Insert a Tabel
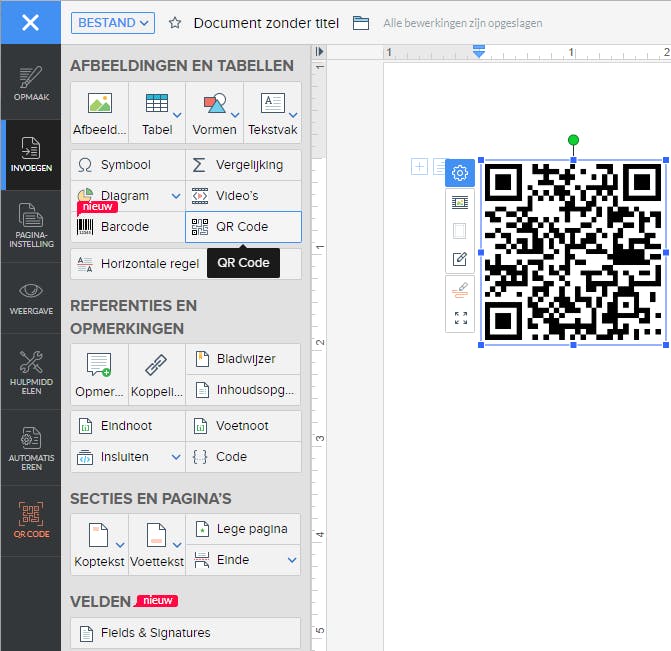The image size is (671, 651). click(157, 113)
